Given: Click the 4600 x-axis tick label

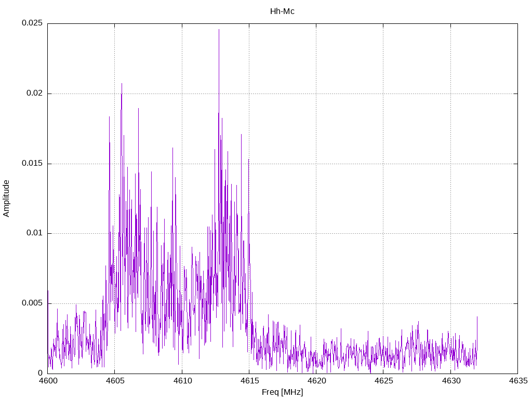Looking at the screenshot, I should (x=47, y=381).
